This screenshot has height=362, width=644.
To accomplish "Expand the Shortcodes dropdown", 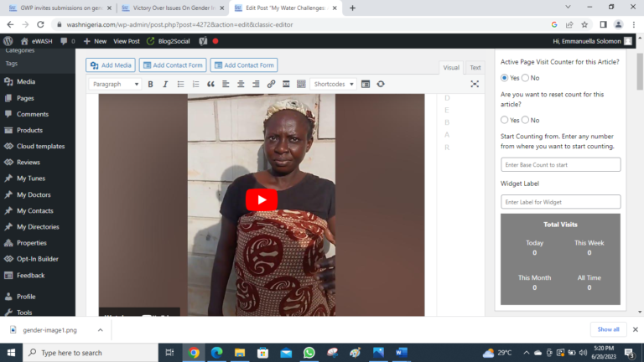I will coord(333,84).
